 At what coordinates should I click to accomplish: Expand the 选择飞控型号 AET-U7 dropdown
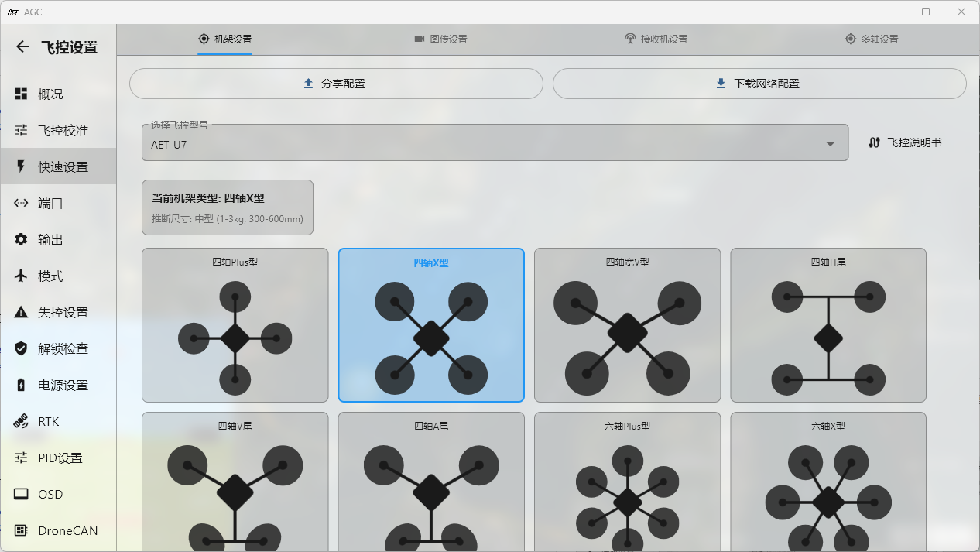pos(495,144)
